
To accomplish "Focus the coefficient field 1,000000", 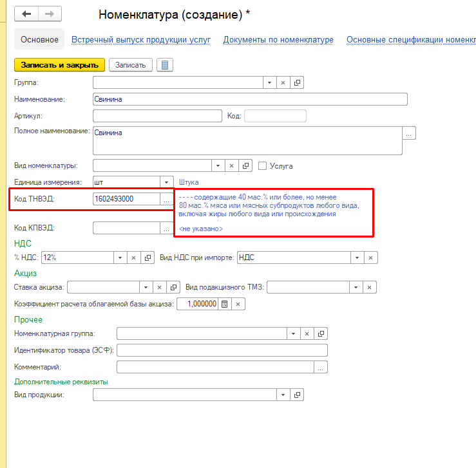I will pos(197,304).
